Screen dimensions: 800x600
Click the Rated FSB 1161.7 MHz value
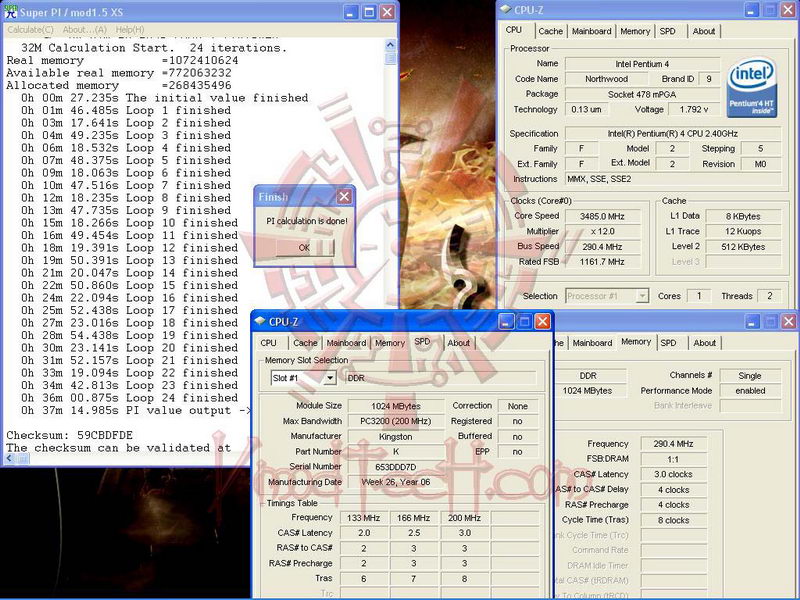pos(602,262)
